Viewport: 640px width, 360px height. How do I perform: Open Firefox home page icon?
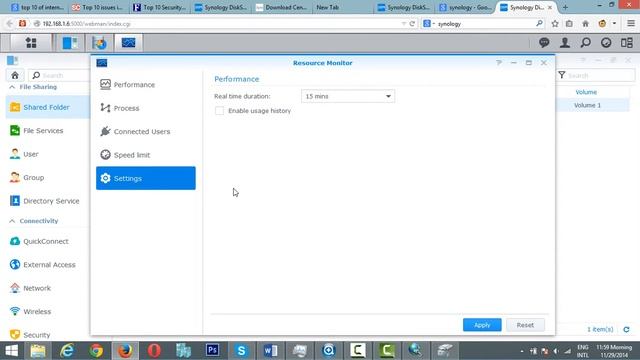(x=585, y=24)
